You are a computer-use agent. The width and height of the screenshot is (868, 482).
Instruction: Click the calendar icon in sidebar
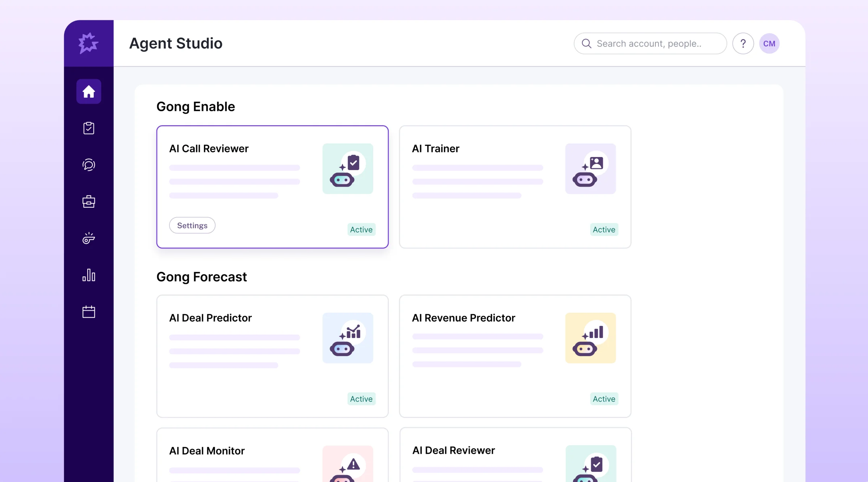89,312
